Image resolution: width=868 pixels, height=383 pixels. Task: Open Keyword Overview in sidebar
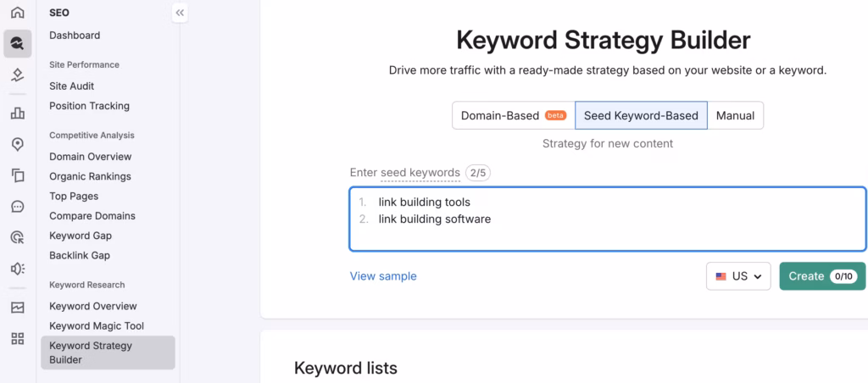[93, 306]
